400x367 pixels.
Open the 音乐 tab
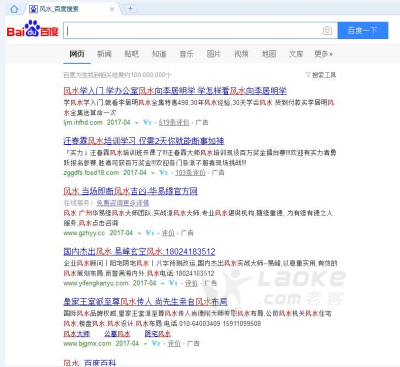click(x=186, y=54)
